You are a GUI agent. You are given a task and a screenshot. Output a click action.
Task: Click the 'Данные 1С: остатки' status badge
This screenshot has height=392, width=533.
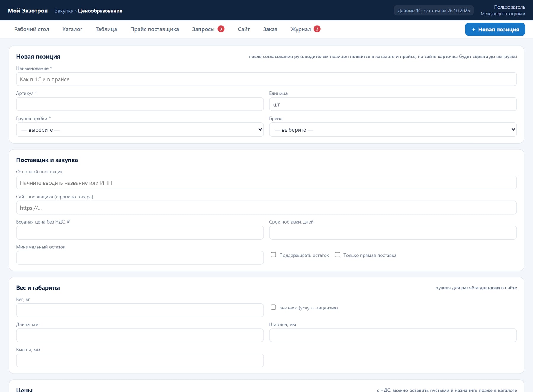[434, 11]
